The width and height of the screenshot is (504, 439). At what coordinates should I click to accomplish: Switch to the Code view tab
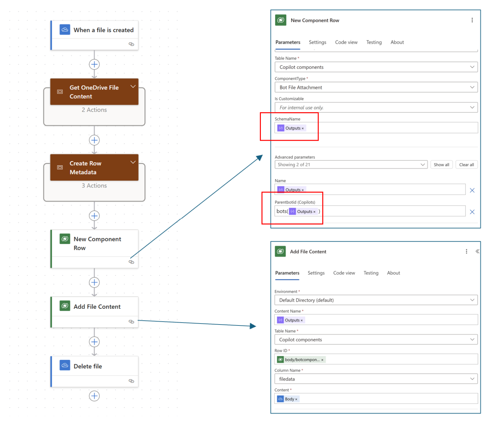click(x=346, y=42)
